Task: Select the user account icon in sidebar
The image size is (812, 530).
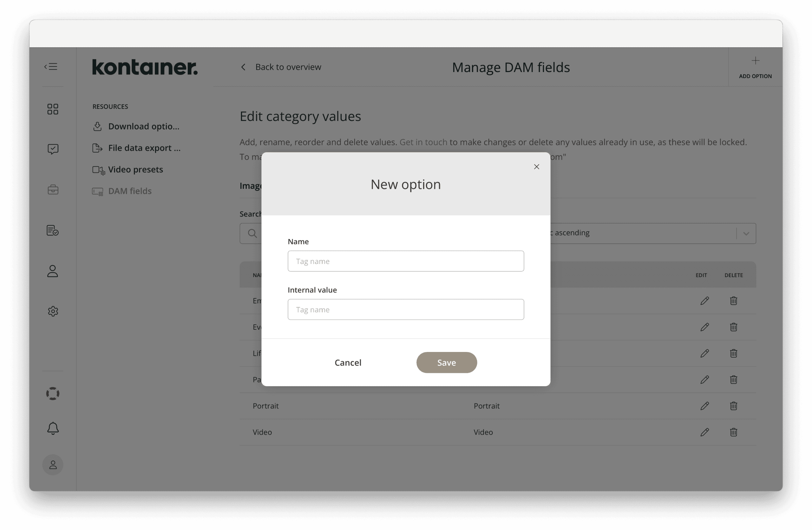Action: click(x=53, y=271)
